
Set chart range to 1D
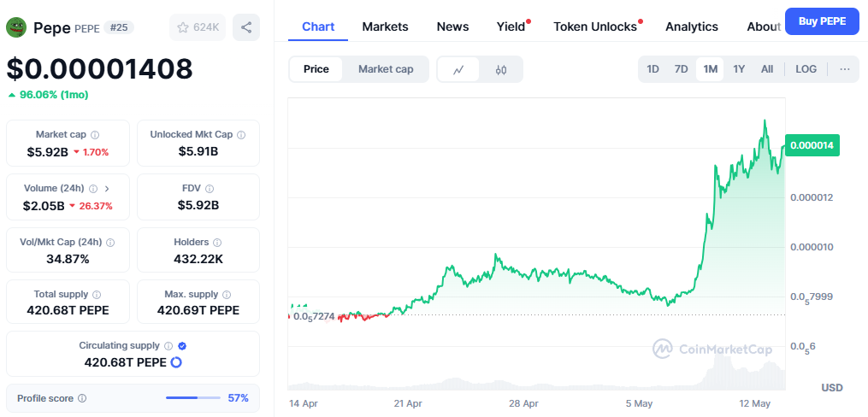coord(653,69)
